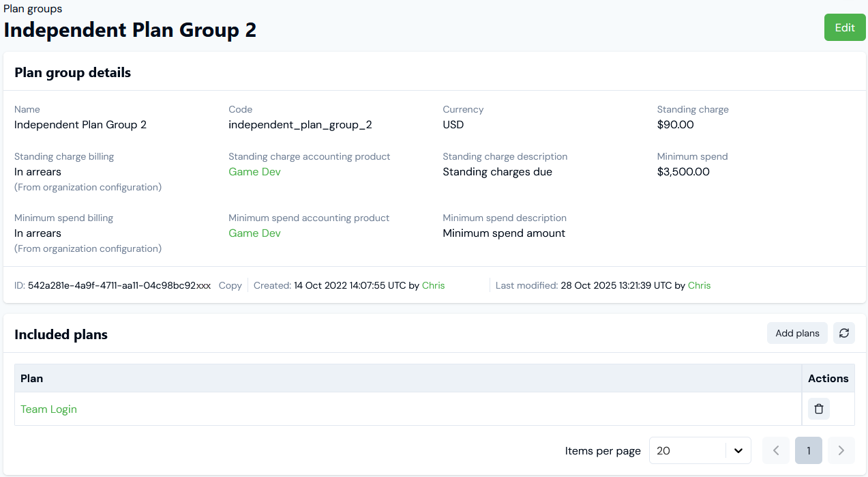This screenshot has width=868, height=477.
Task: Open Game Dev minimum spend accounting product
Action: (x=254, y=233)
